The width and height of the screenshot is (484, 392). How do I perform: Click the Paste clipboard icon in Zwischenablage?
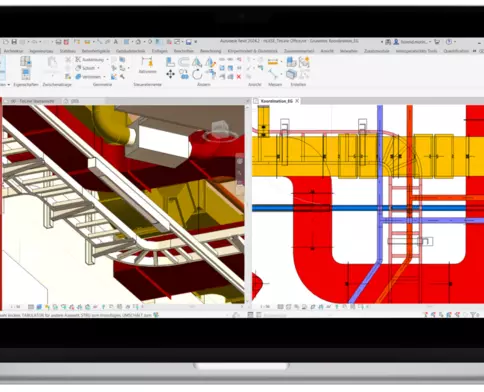(x=52, y=63)
